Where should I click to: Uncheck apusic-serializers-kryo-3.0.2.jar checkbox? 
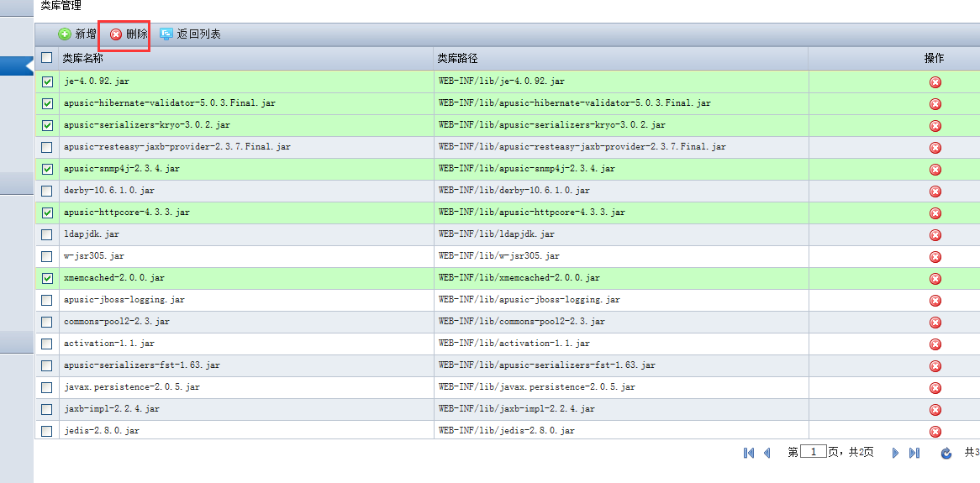click(47, 125)
